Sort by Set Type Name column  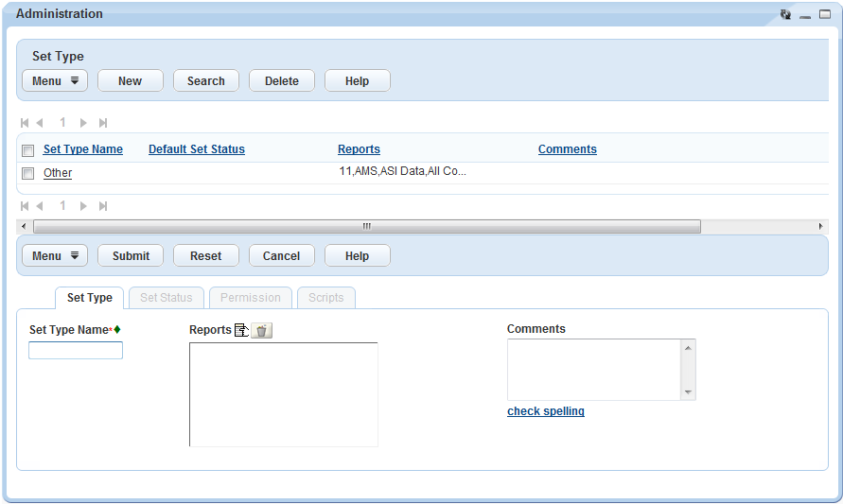83,149
